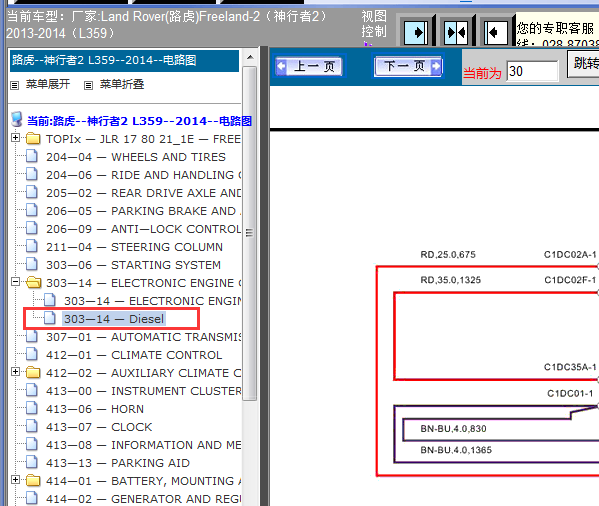Image resolution: width=599 pixels, height=506 pixels.
Task: Click the 菜单折叠 list icon
Action: (x=88, y=85)
